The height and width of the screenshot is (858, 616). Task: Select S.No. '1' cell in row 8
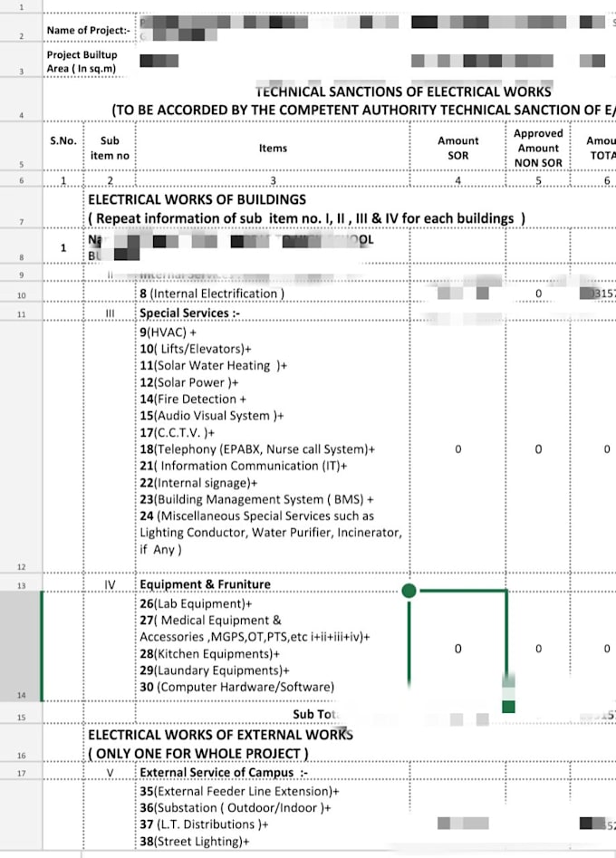(63, 247)
